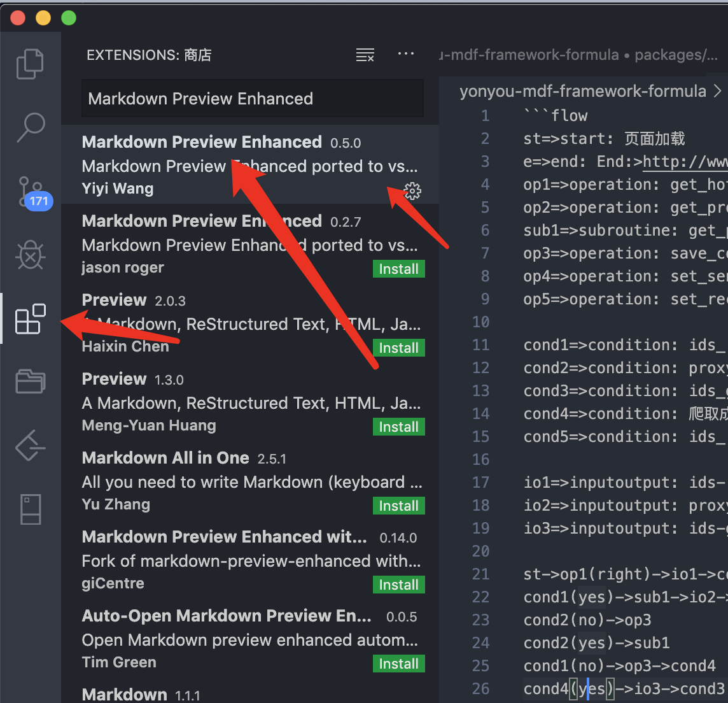Click line number 1 in gutter
The height and width of the screenshot is (703, 728).
(485, 116)
